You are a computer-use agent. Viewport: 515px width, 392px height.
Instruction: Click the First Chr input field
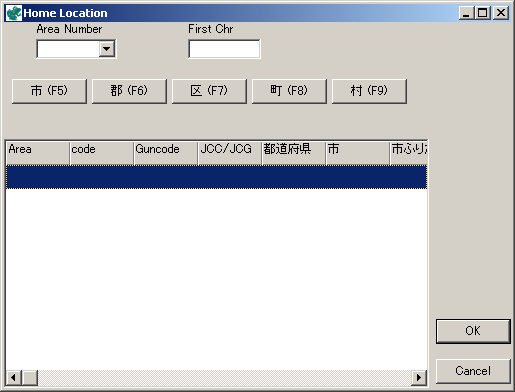coord(224,49)
